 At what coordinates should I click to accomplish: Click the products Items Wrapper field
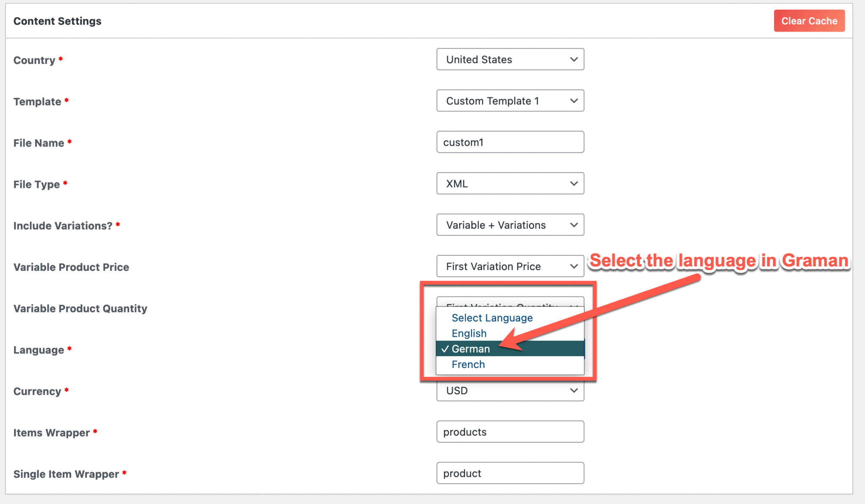tap(510, 432)
